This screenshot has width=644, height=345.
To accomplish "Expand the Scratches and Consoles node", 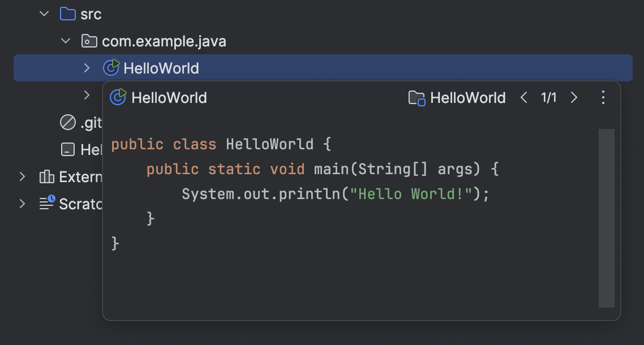I will click(x=23, y=204).
